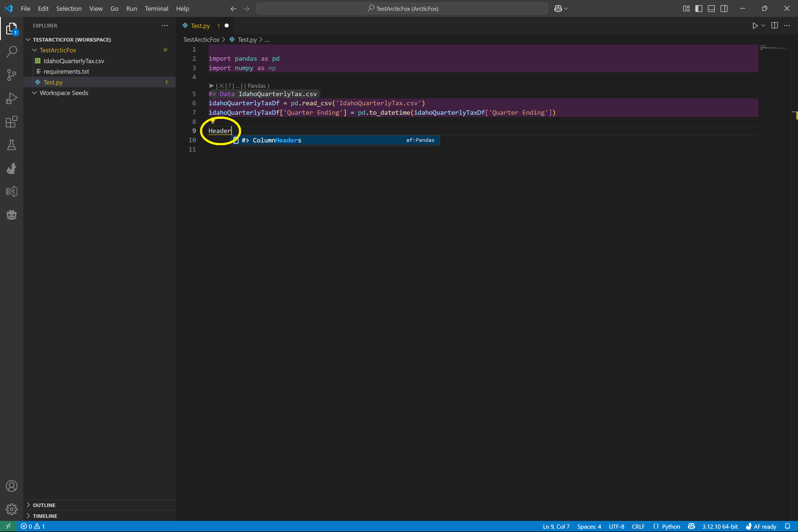Image resolution: width=798 pixels, height=532 pixels.
Task: Click the Test.py breadcrumb
Action: 247,40
